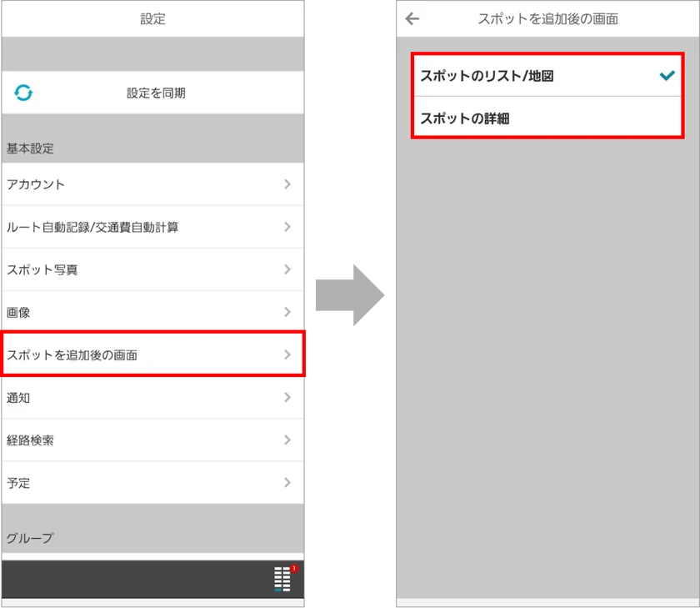Viewport: 700px width, 608px height.
Task: Tap the chevron on 画像 row
Action: tap(287, 312)
